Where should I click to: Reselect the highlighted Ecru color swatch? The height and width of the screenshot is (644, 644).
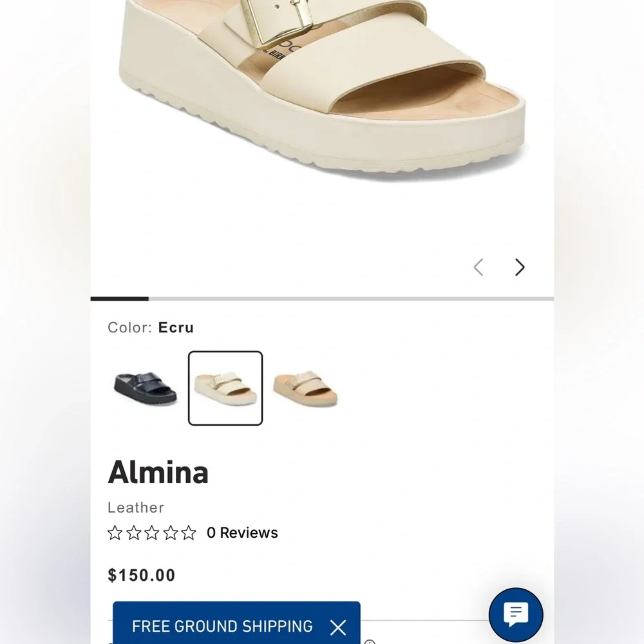[225, 388]
